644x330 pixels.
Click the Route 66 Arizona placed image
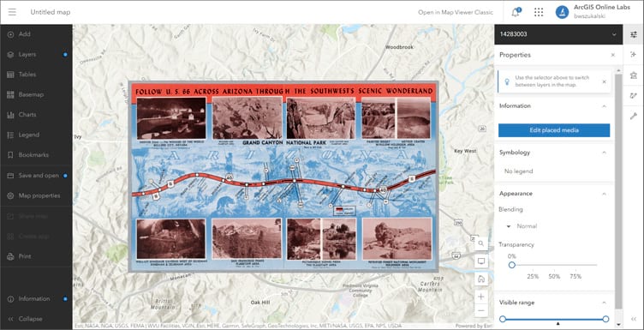(283, 177)
